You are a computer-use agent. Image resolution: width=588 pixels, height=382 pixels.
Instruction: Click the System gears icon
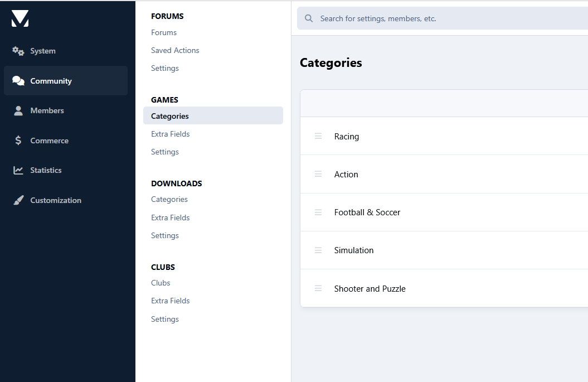[18, 51]
